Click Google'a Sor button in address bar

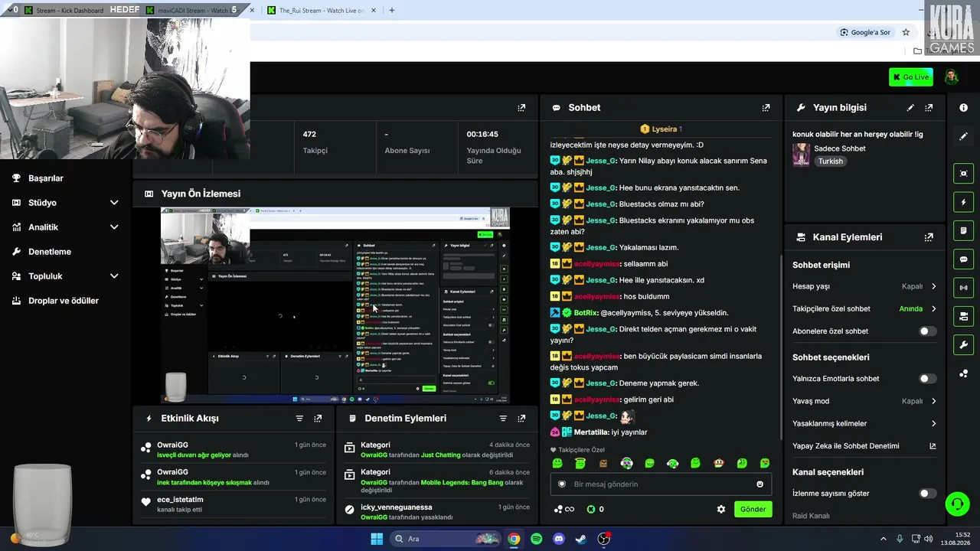click(x=865, y=32)
